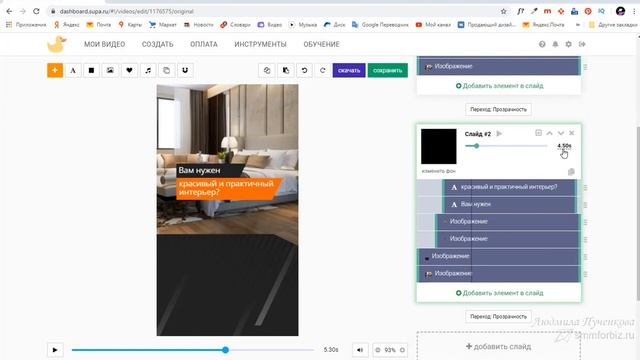Delete Слайд #2 with the X
This screenshot has height=360, width=640.
(x=571, y=133)
